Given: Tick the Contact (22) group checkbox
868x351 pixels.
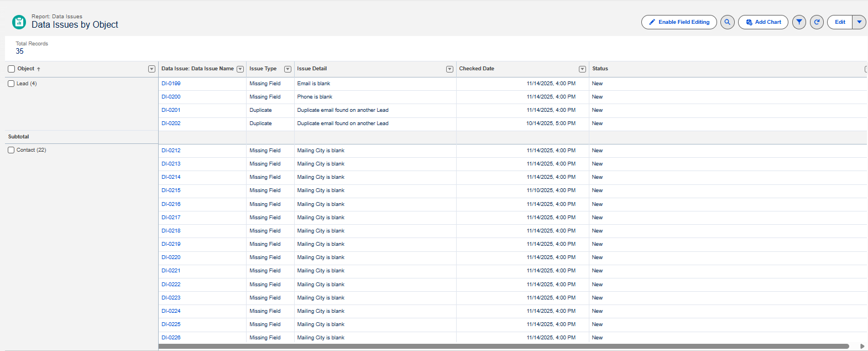Looking at the screenshot, I should 11,150.
